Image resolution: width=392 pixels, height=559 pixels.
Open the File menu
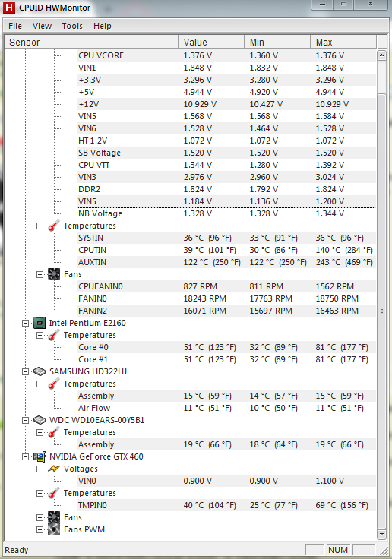[15, 26]
